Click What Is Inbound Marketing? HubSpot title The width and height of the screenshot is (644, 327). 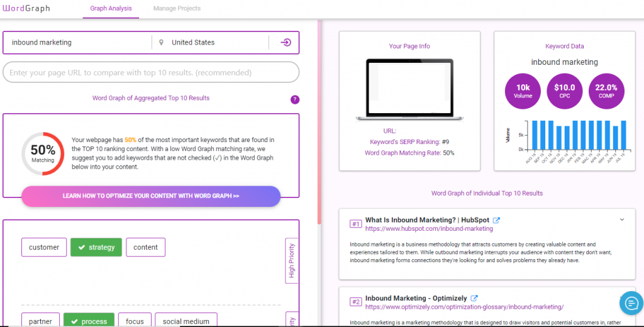pos(427,220)
